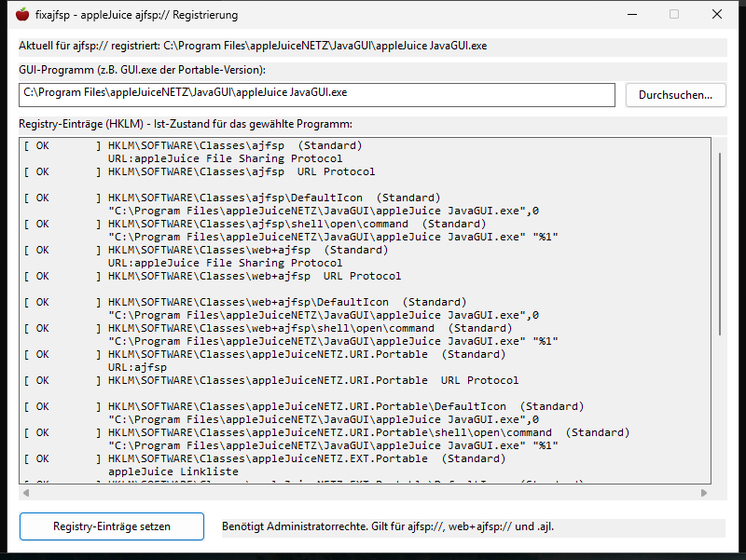Select the 'Aktuell für ajfsp:// registriert' label
This screenshot has height=560, width=746.
pos(253,46)
